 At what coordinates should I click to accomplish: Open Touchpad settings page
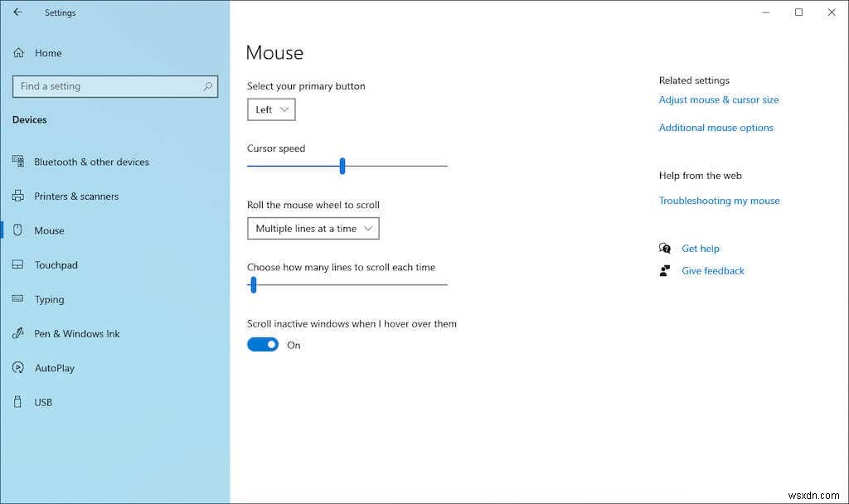click(56, 264)
